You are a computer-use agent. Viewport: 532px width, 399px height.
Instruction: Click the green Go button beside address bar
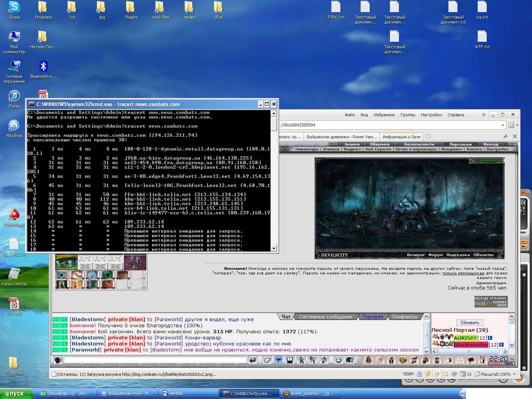pos(511,125)
